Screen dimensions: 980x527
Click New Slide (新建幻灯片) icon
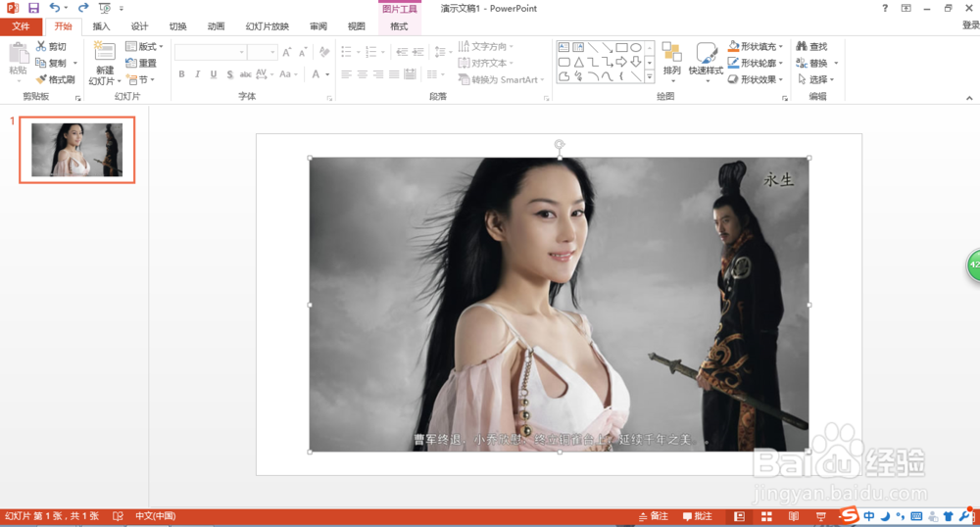coord(105,51)
